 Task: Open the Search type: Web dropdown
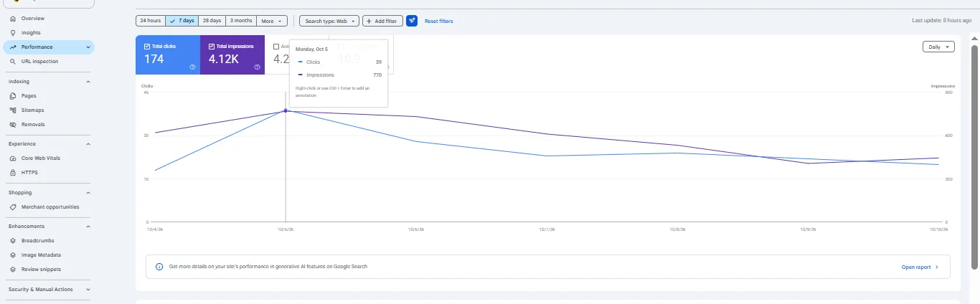pyautogui.click(x=329, y=21)
